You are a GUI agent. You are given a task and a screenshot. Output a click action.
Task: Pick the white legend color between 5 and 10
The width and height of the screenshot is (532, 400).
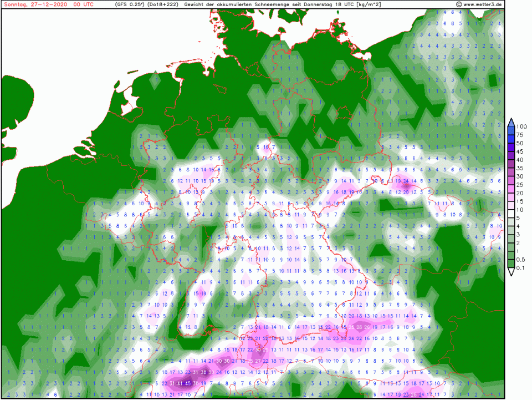click(511, 214)
